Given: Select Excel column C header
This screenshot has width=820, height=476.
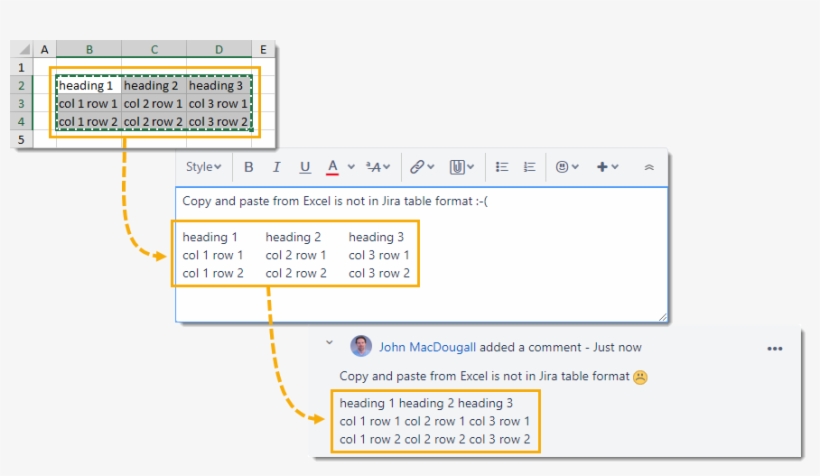Looking at the screenshot, I should pyautogui.click(x=154, y=50).
